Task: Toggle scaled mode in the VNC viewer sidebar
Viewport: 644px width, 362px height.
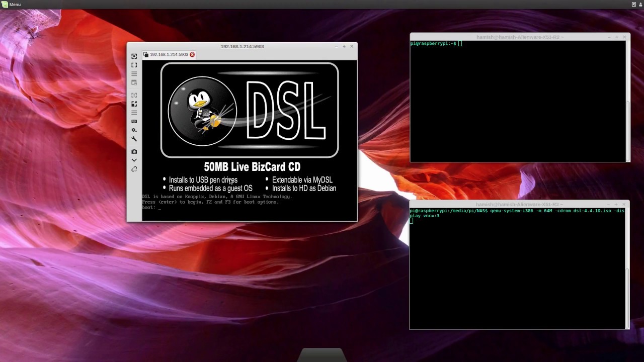Action: [x=134, y=104]
